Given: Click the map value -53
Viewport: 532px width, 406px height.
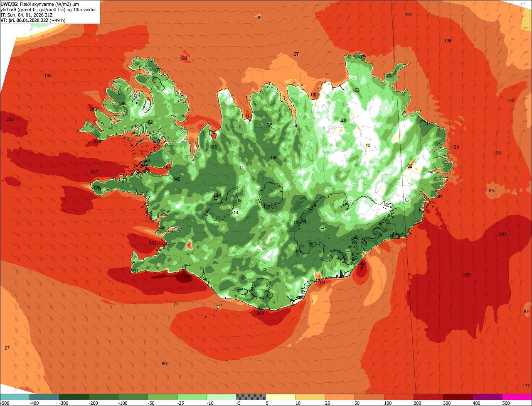Looking at the screenshot, I should click(356, 90).
